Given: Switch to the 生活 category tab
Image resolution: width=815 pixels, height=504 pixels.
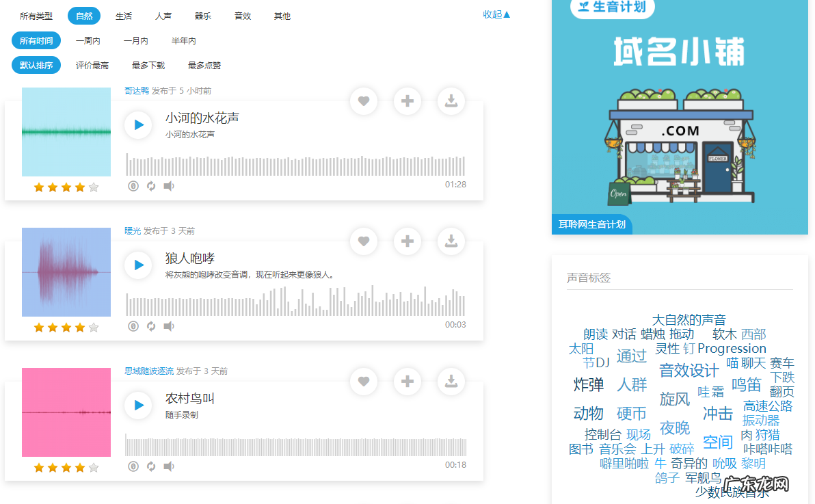Looking at the screenshot, I should [123, 16].
